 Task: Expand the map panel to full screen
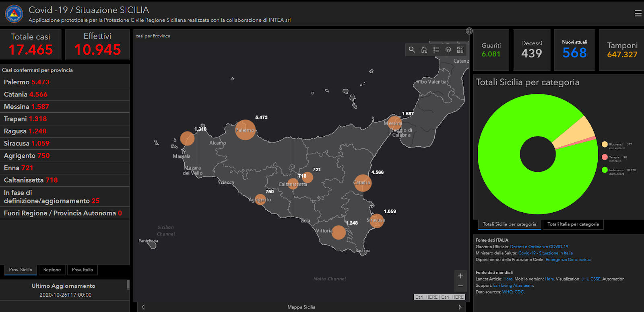pyautogui.click(x=469, y=31)
